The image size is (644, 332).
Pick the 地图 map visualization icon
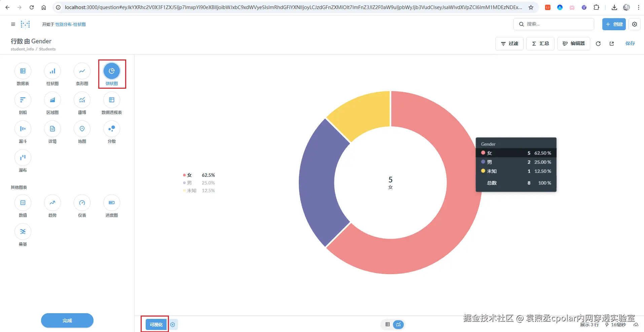click(82, 129)
